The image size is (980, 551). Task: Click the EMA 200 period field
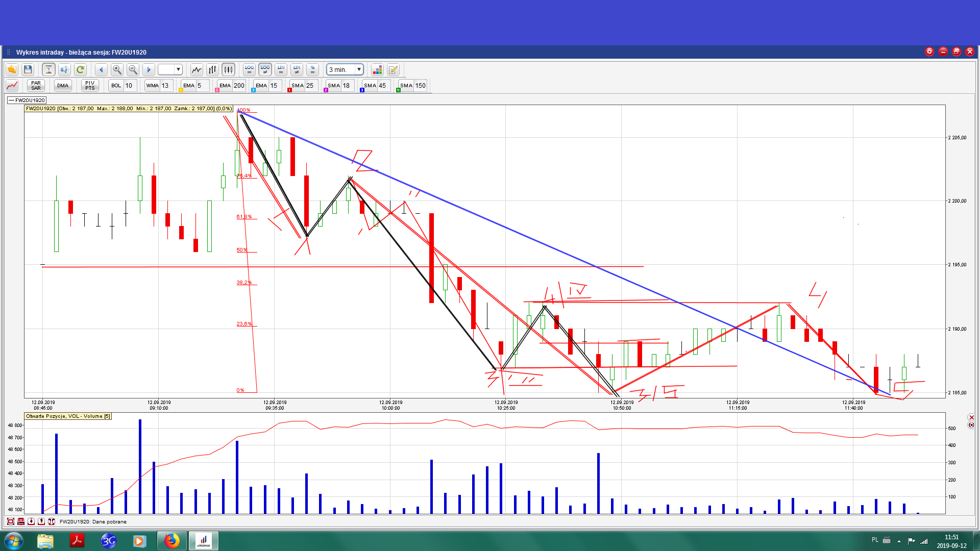pyautogui.click(x=239, y=85)
